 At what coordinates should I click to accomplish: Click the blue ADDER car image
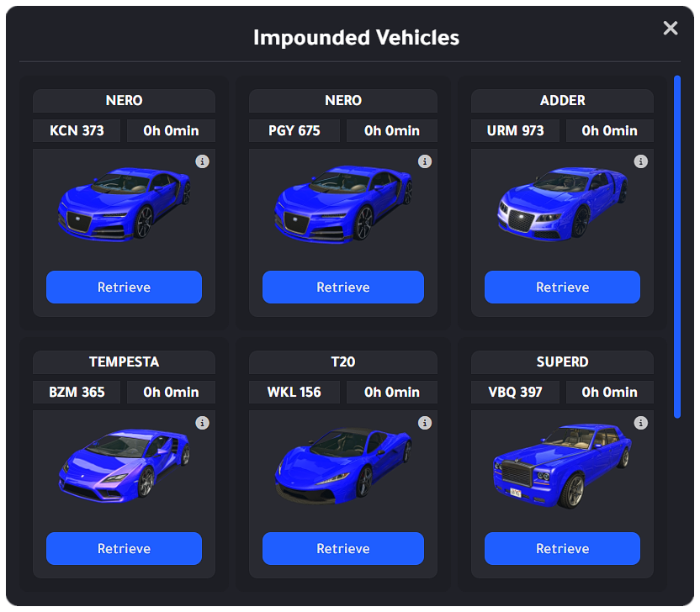pyautogui.click(x=562, y=205)
